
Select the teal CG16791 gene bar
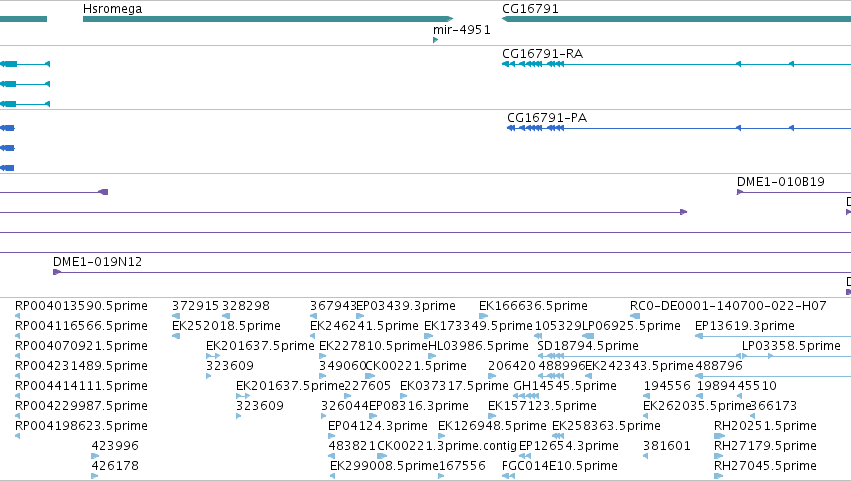676,19
